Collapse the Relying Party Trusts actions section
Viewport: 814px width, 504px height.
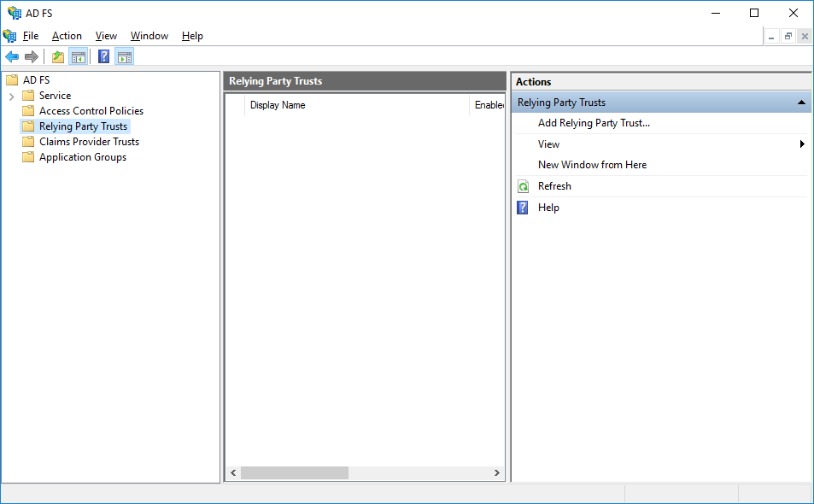pyautogui.click(x=801, y=103)
